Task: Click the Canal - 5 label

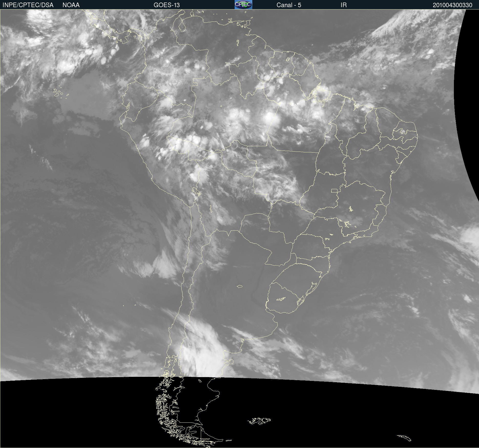Action: (x=289, y=5)
